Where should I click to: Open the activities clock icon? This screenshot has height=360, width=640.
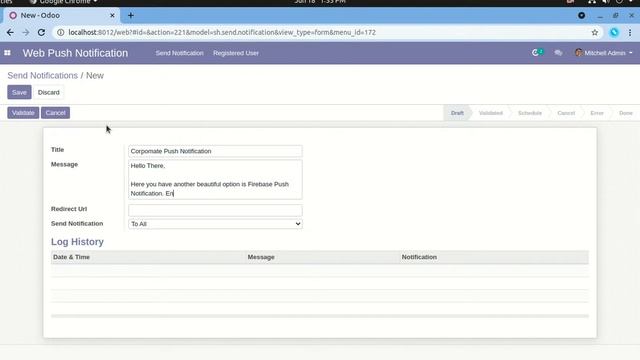[x=537, y=53]
